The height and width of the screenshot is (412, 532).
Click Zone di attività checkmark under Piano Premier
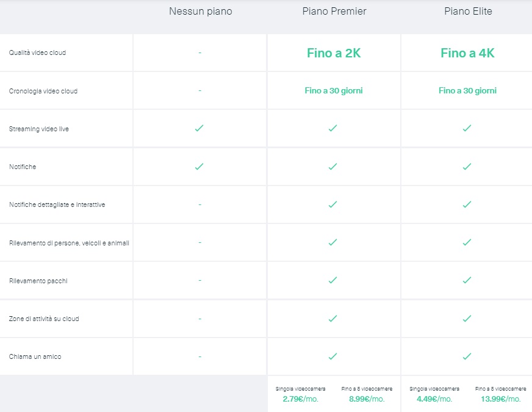333,319
